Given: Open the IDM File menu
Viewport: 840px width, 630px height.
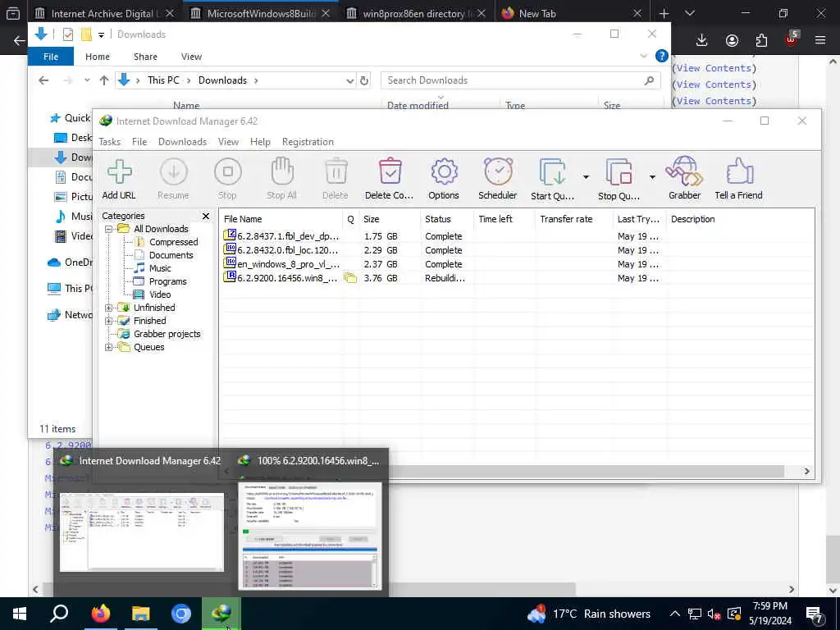Looking at the screenshot, I should click(139, 142).
